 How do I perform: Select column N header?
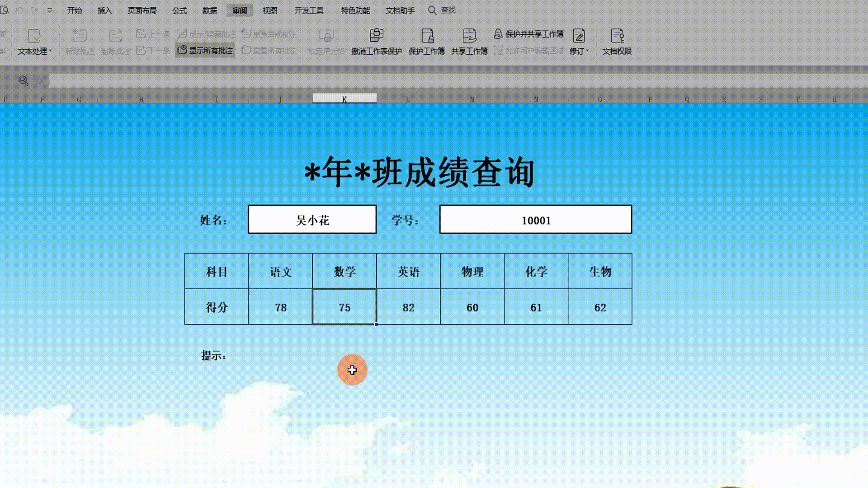tap(536, 99)
